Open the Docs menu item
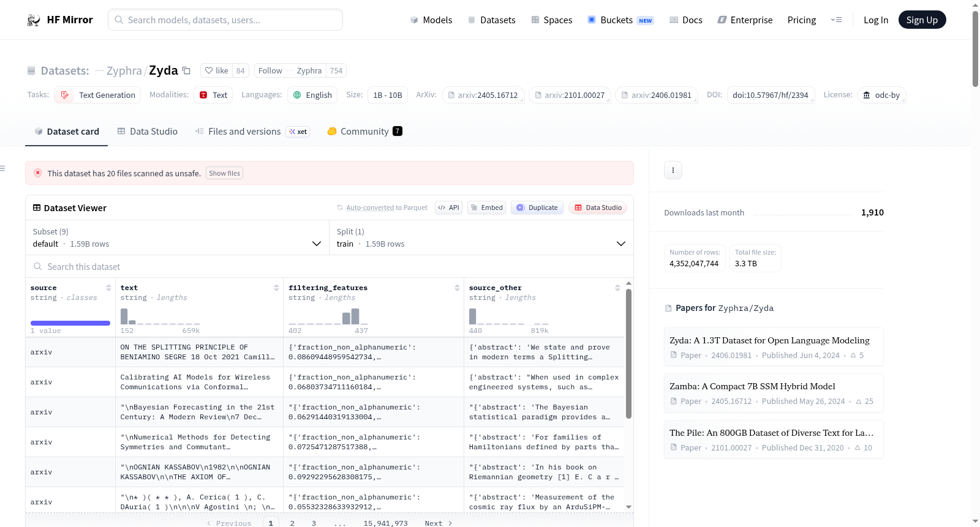980x527 pixels. pos(685,20)
